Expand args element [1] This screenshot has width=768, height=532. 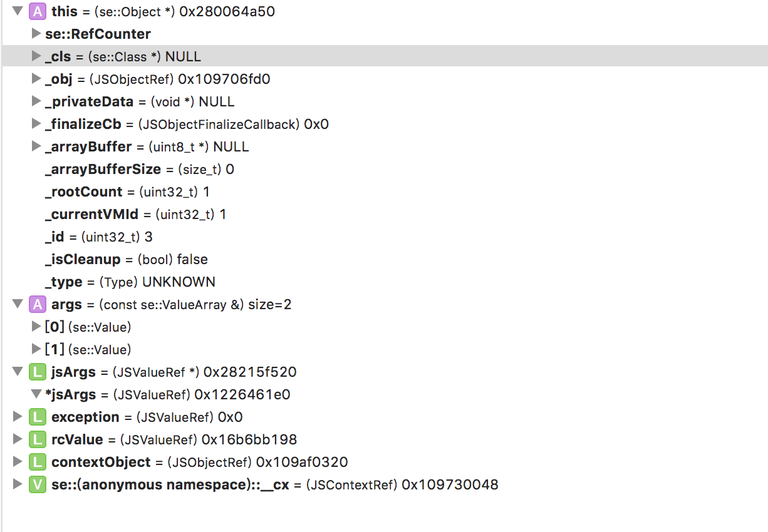[36, 349]
